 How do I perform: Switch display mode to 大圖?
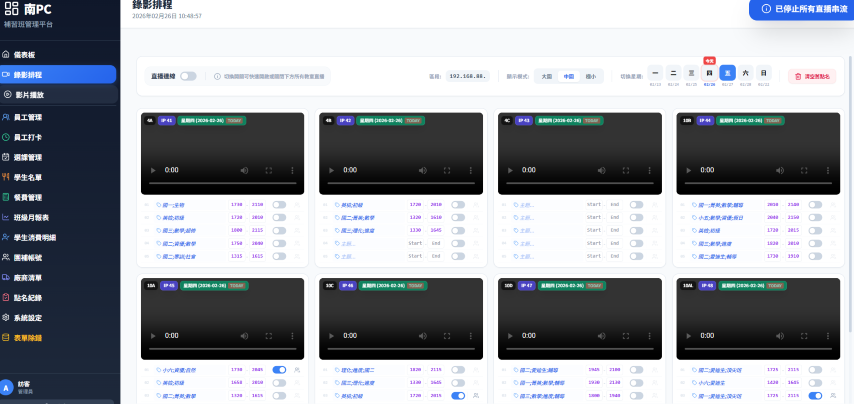(546, 76)
